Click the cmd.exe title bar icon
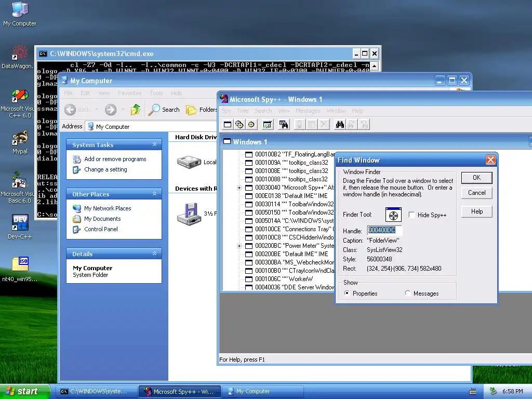Screen dimensions: 532x399 [x=43, y=54]
